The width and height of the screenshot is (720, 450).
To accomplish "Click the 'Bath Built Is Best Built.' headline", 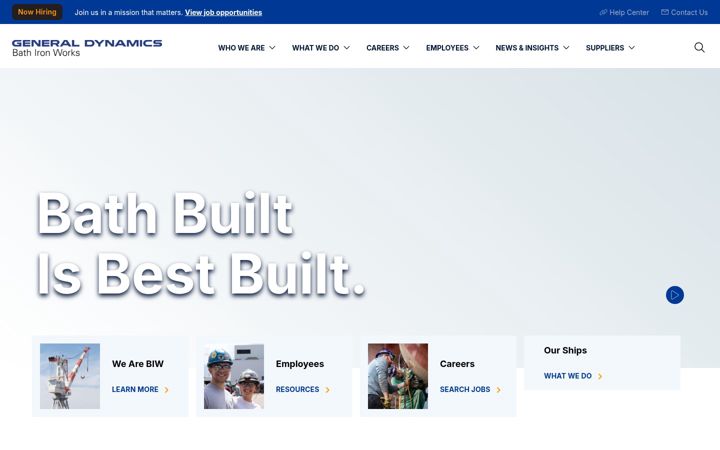I will pyautogui.click(x=201, y=243).
